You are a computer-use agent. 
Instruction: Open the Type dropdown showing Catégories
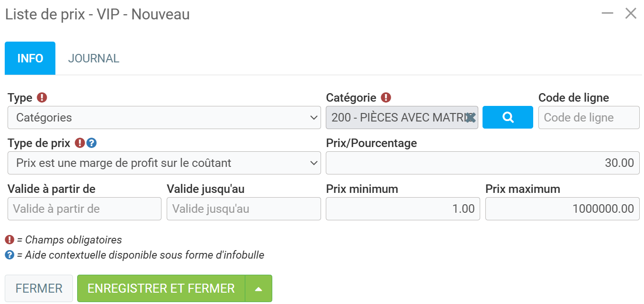click(164, 117)
